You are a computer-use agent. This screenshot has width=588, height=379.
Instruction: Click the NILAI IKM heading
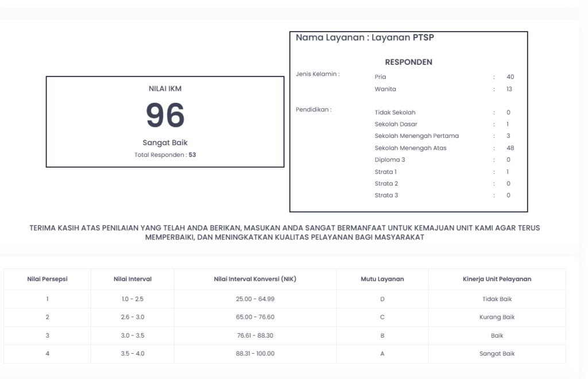pyautogui.click(x=165, y=89)
